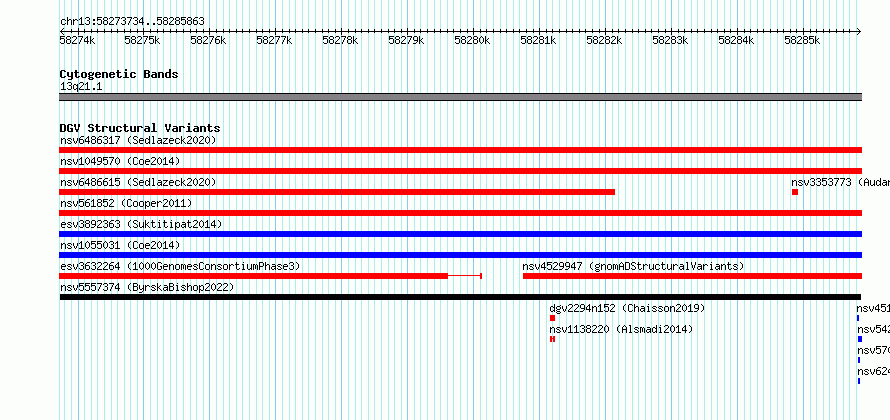Click the 58284k ruler position

(736, 40)
